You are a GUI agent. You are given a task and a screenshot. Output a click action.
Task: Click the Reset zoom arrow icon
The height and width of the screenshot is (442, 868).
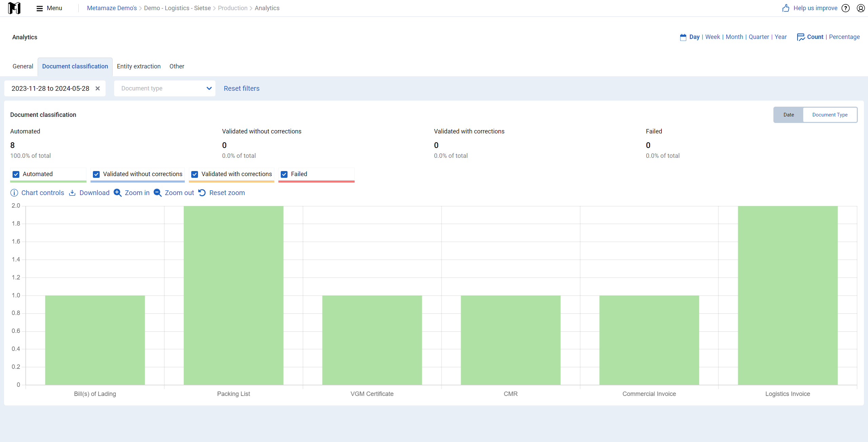[202, 193]
